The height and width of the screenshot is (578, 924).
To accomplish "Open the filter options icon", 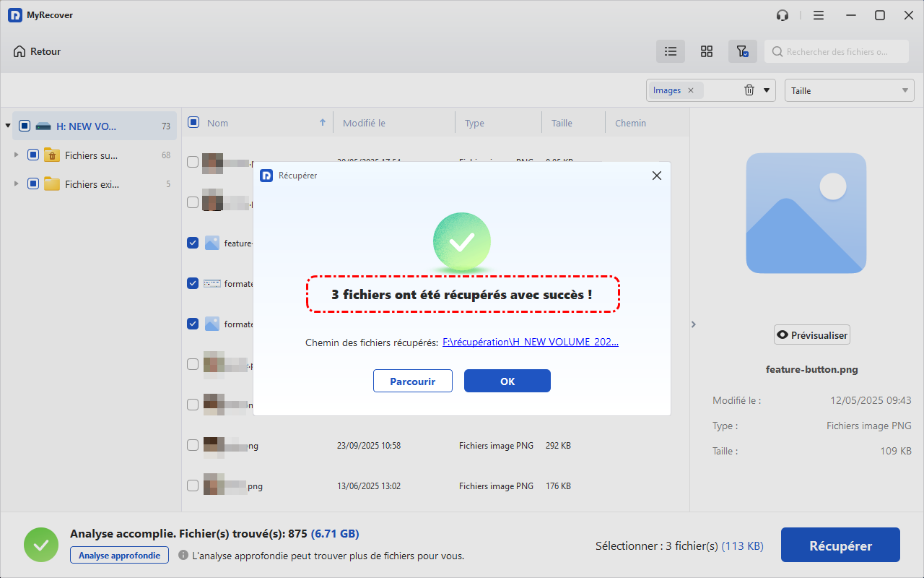I will click(742, 51).
